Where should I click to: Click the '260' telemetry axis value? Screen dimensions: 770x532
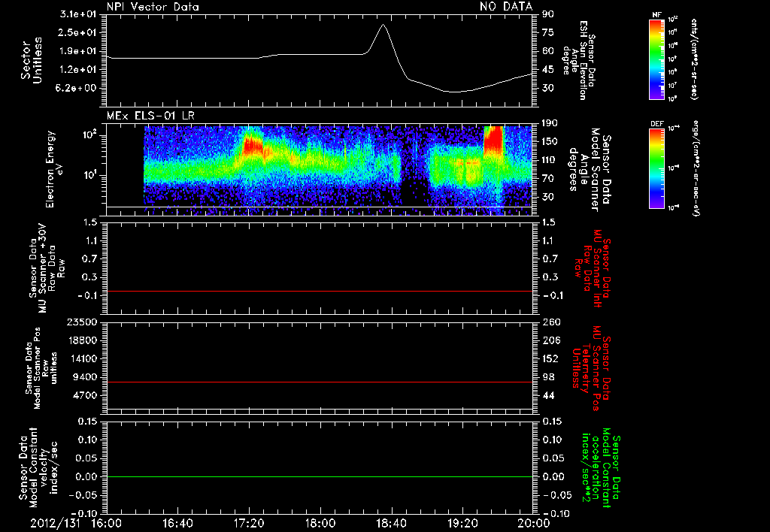coord(550,322)
